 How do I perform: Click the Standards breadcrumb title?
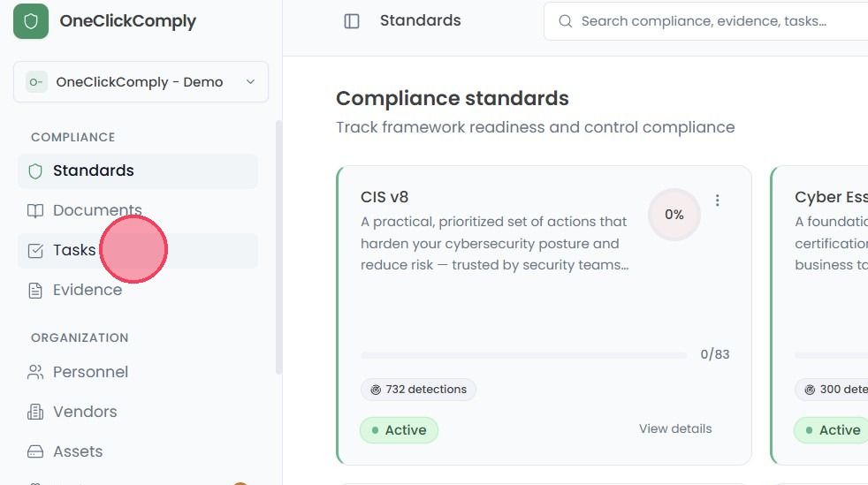coord(420,20)
